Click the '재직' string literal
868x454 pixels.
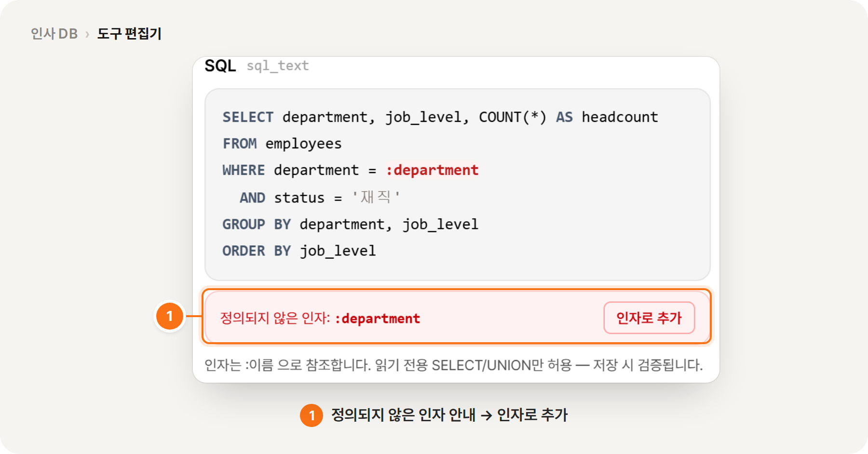click(x=376, y=197)
